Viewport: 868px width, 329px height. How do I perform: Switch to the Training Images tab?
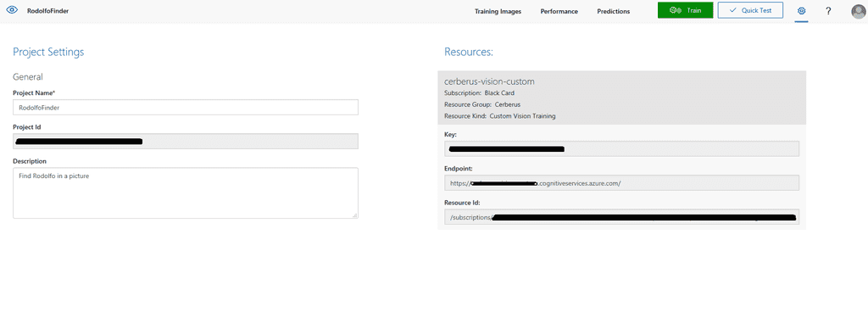[498, 11]
